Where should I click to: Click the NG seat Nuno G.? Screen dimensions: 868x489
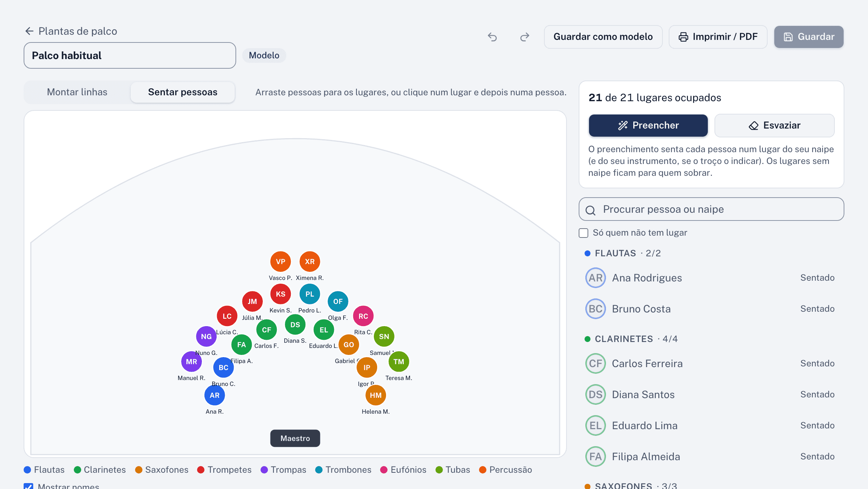(x=206, y=336)
